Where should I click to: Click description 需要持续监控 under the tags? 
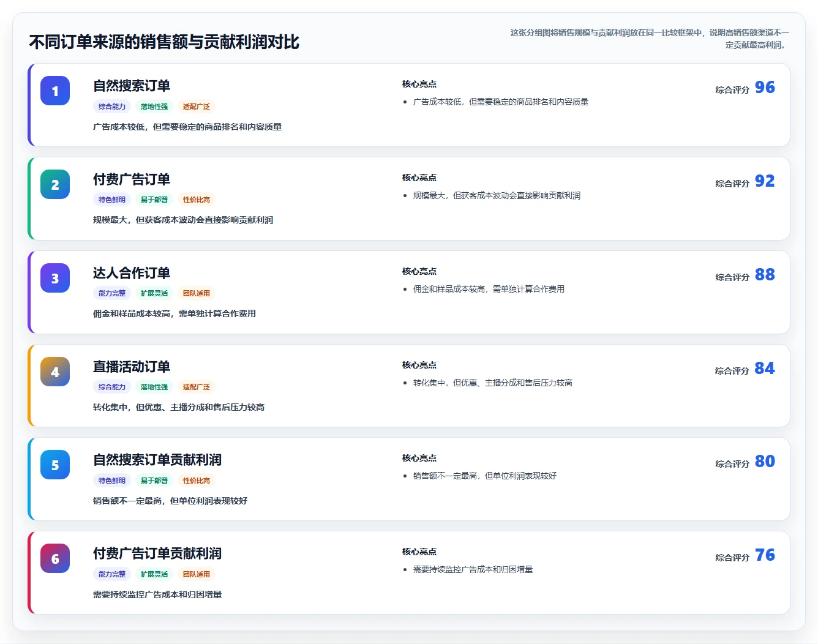(157, 594)
